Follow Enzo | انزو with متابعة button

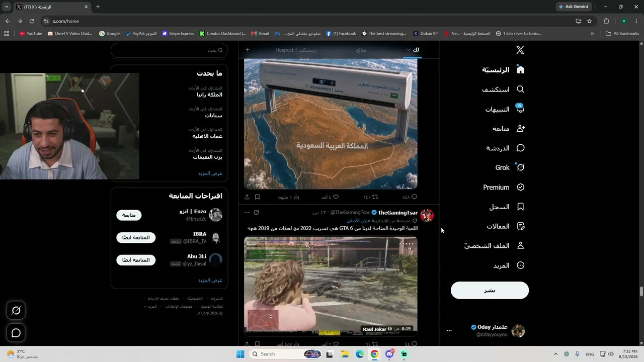tap(129, 215)
